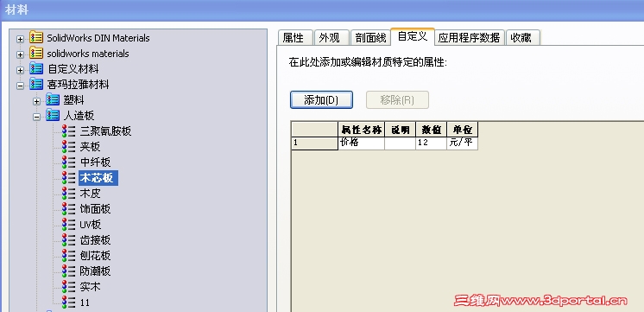Viewport: 644px width, 312px height.
Task: Click the 添加(D) button
Action: pyautogui.click(x=321, y=100)
